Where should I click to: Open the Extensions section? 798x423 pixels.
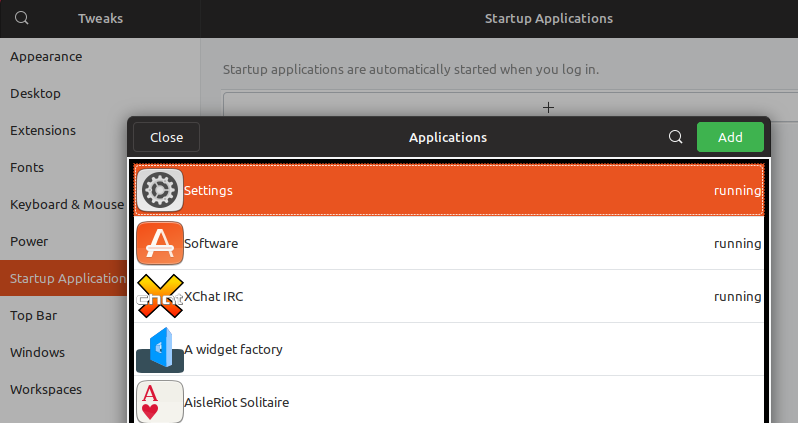[x=43, y=130]
